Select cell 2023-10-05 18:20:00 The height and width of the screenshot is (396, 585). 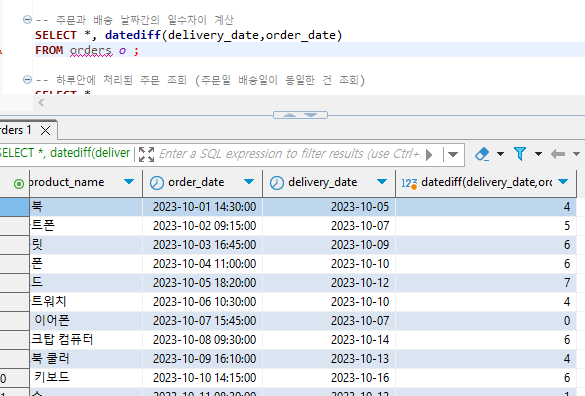(203, 283)
